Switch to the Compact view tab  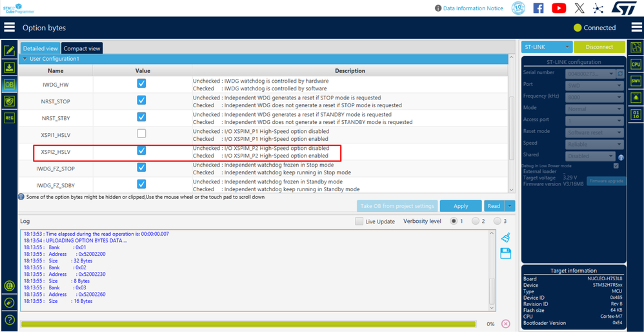[x=82, y=48]
